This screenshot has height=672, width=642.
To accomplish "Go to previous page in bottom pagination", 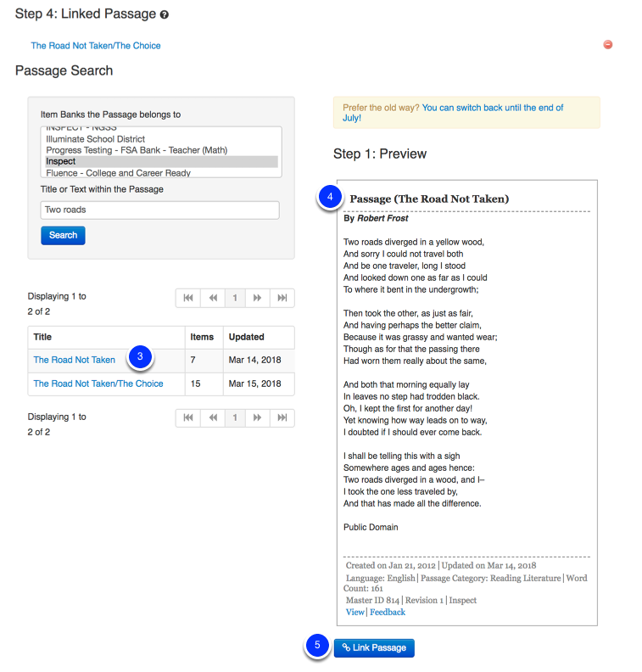I will 213,417.
